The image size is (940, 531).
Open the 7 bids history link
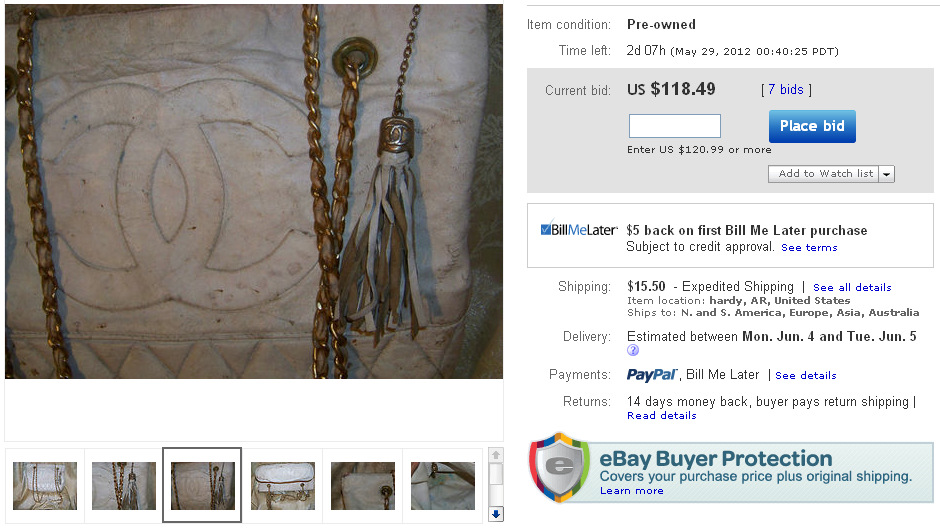(785, 90)
